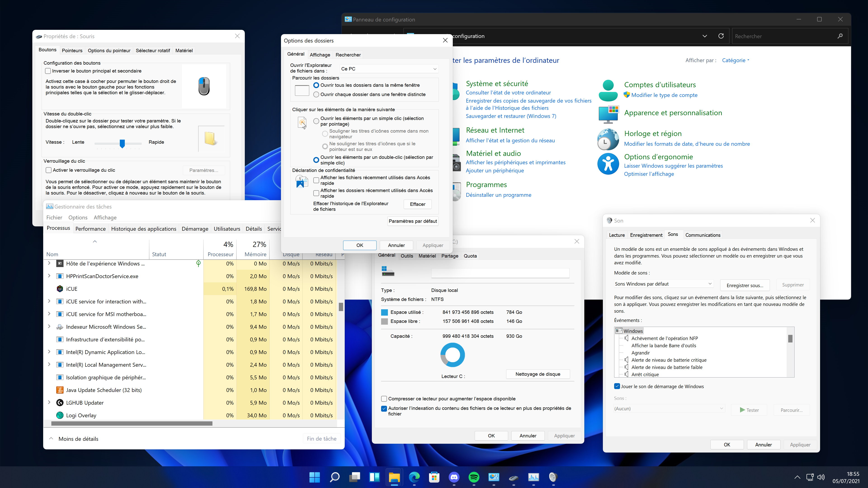
Task: Click the Options d'ergonomie icon
Action: point(608,164)
